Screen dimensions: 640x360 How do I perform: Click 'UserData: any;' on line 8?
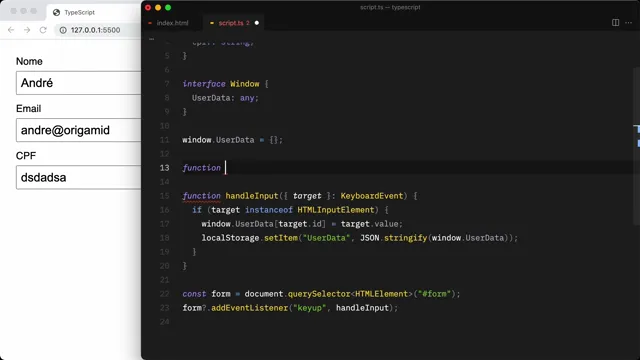pyautogui.click(x=225, y=98)
